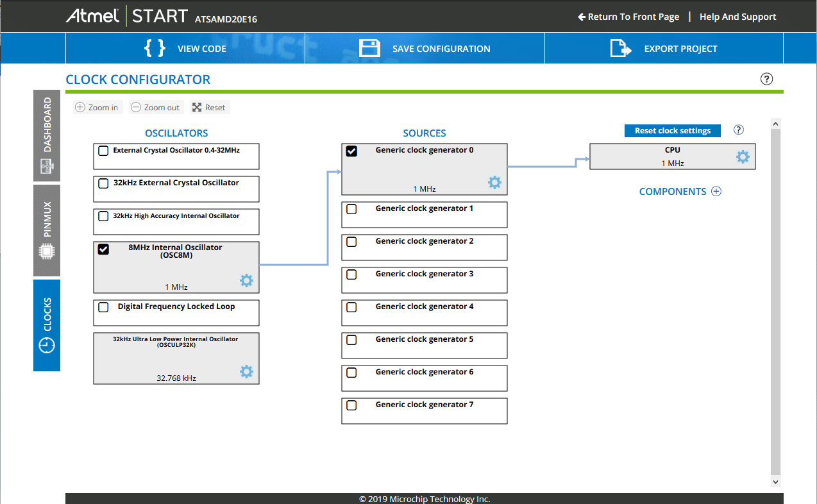Enable Generic clock generator 5 checkbox
Viewport: 817px width, 504px height.
click(351, 340)
